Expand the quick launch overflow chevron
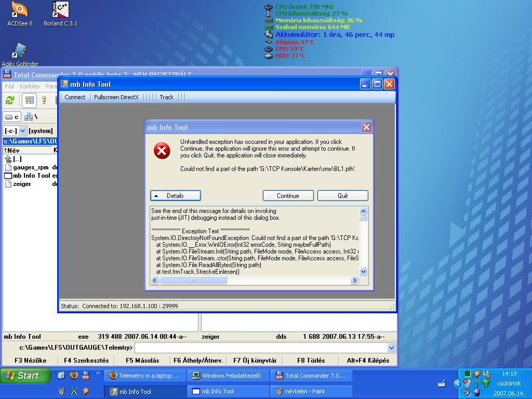The image size is (532, 399). point(98,373)
